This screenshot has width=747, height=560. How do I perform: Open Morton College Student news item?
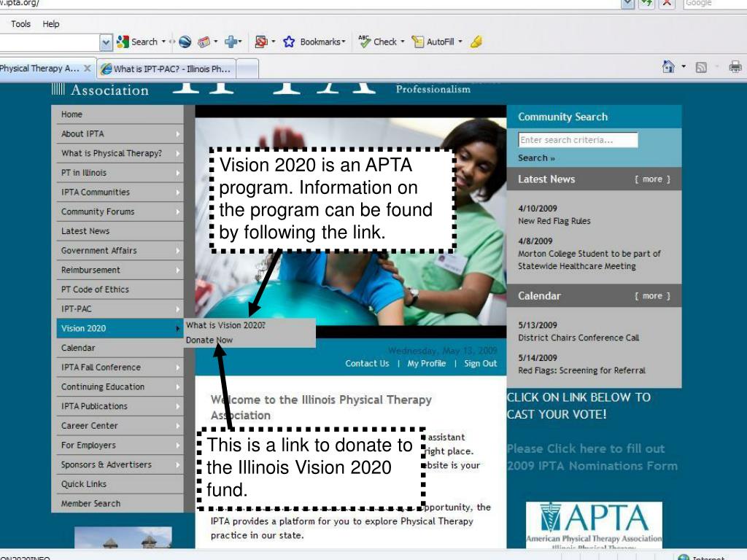[x=589, y=260]
